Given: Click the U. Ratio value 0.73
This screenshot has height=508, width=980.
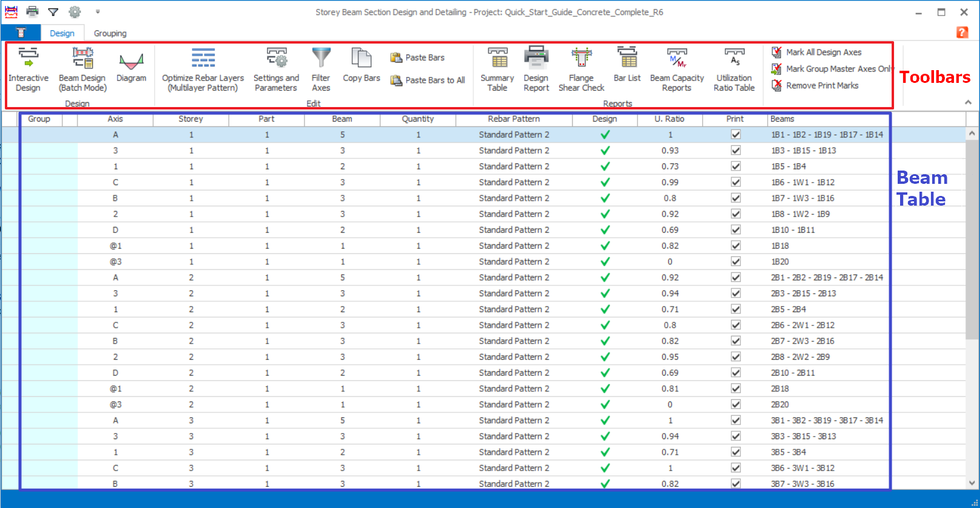Looking at the screenshot, I should click(670, 166).
